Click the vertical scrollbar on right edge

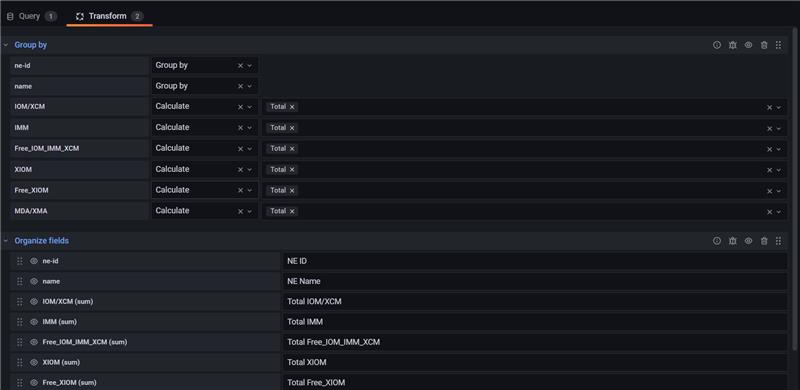(x=794, y=189)
